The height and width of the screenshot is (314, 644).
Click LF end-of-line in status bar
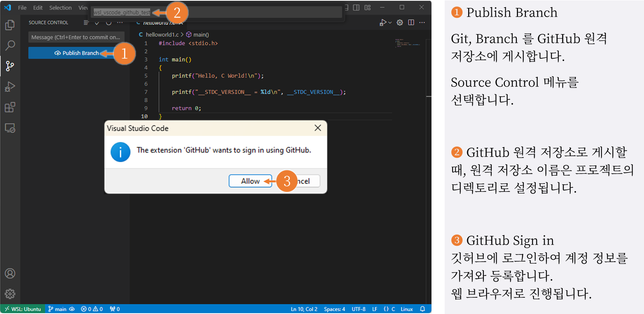pos(375,309)
